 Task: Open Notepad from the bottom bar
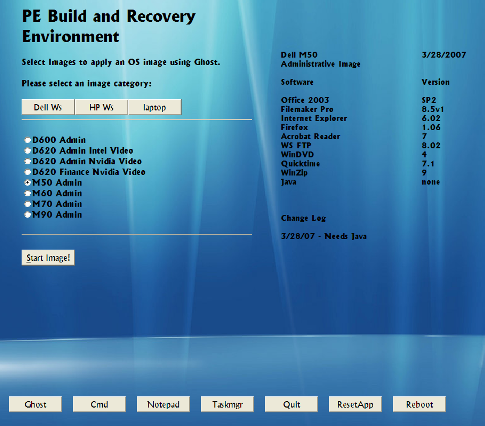[163, 404]
